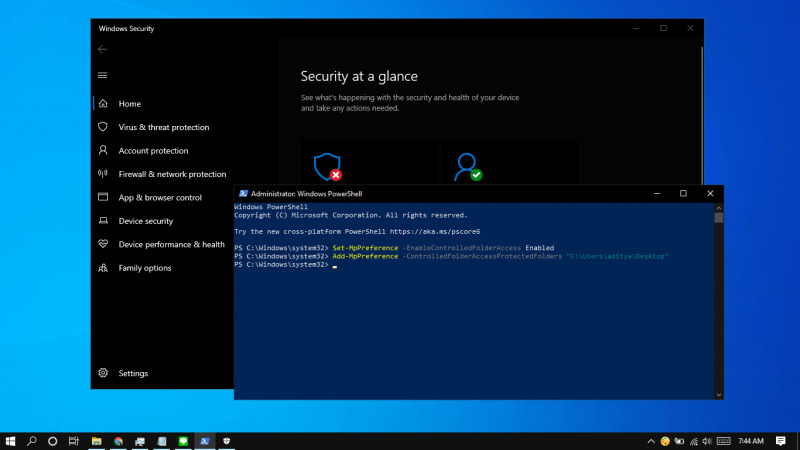This screenshot has width=800, height=450.
Task: Switch to Windows Security shield taskbar icon
Action: tap(227, 441)
